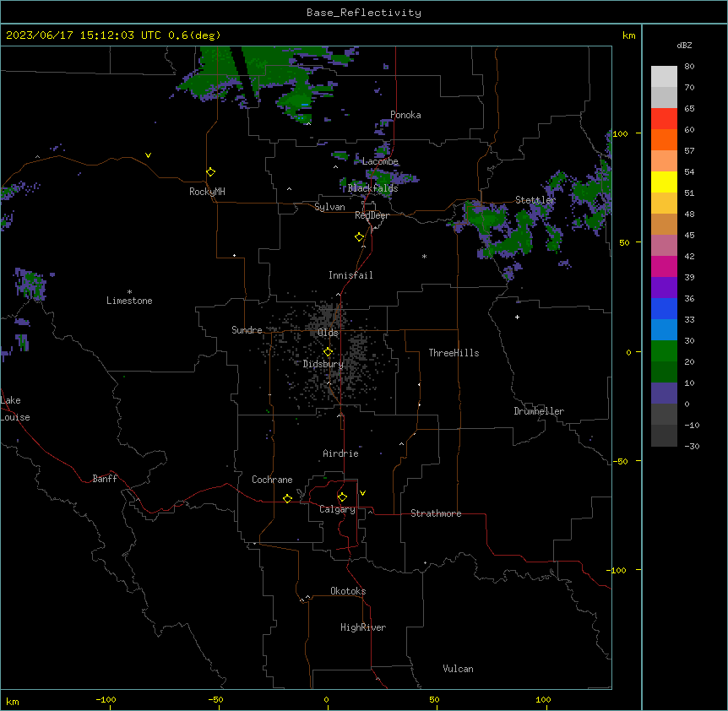728x711 pixels.
Task: Select the Strathmore label
Action: pyautogui.click(x=436, y=513)
